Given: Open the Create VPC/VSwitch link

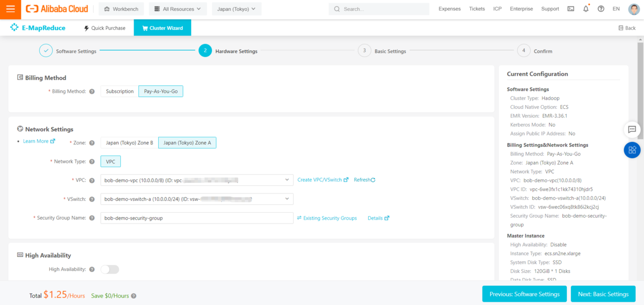Looking at the screenshot, I should click(323, 180).
